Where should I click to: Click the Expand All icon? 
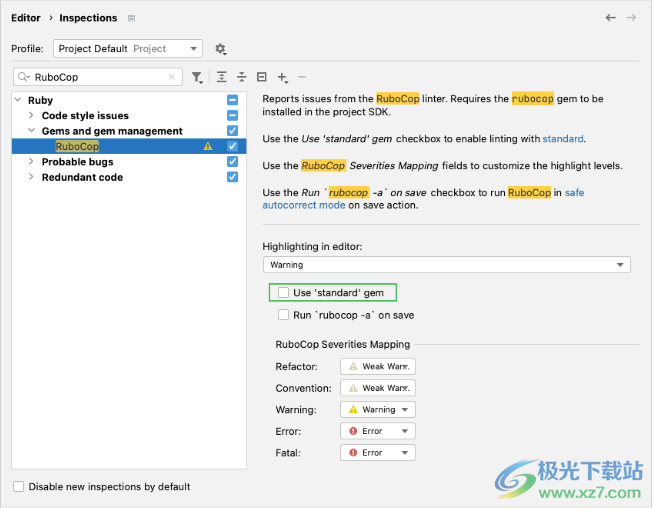point(222,77)
